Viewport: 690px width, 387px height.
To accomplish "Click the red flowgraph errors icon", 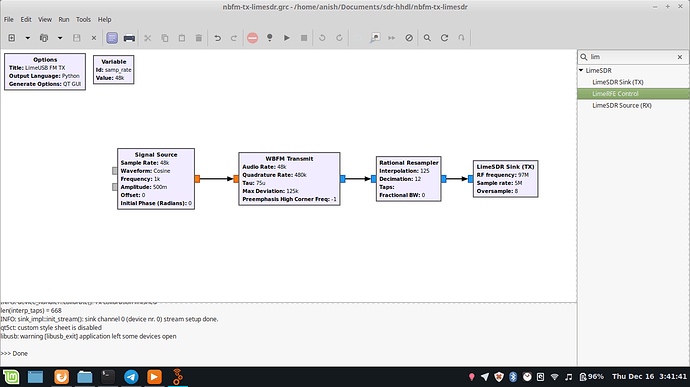I will 252,38.
